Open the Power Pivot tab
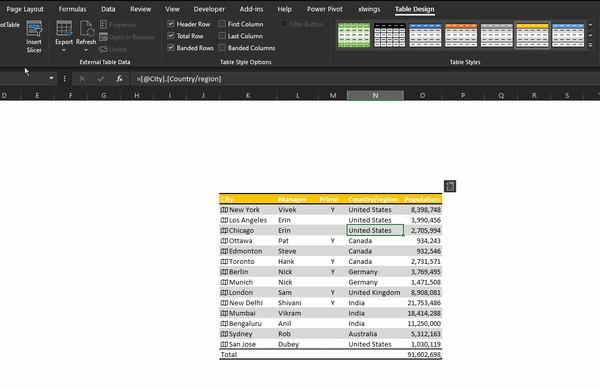This screenshot has height=388, width=600. 324,9
